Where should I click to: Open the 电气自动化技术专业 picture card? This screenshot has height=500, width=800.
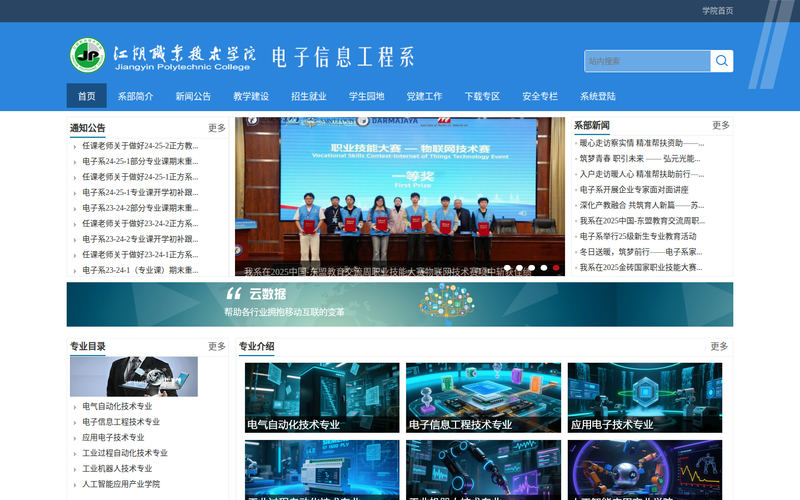322,398
